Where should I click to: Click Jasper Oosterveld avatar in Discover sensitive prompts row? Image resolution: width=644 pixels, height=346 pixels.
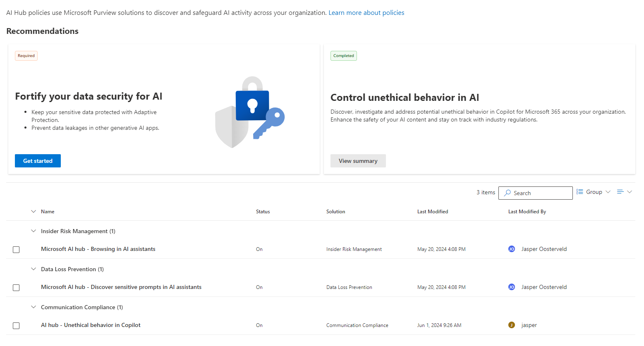tap(512, 287)
